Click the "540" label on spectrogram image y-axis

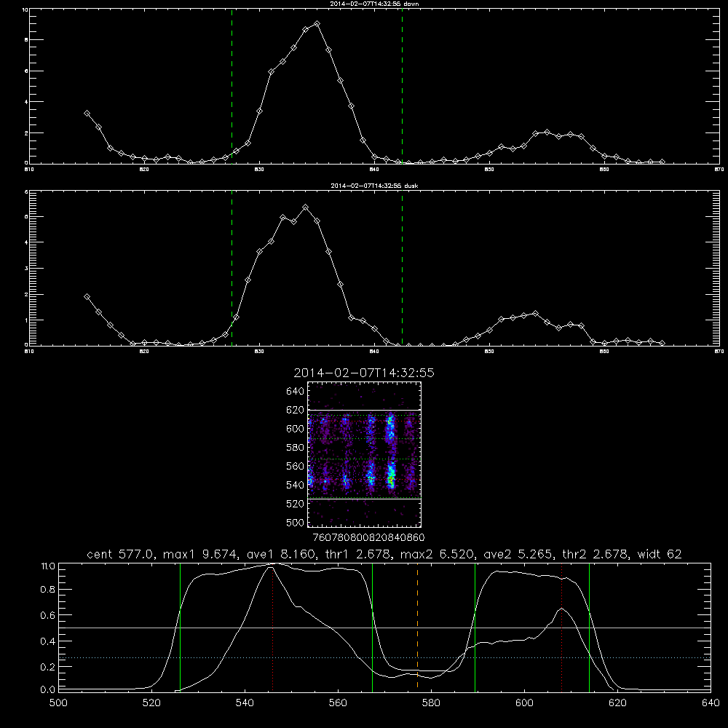pos(296,485)
